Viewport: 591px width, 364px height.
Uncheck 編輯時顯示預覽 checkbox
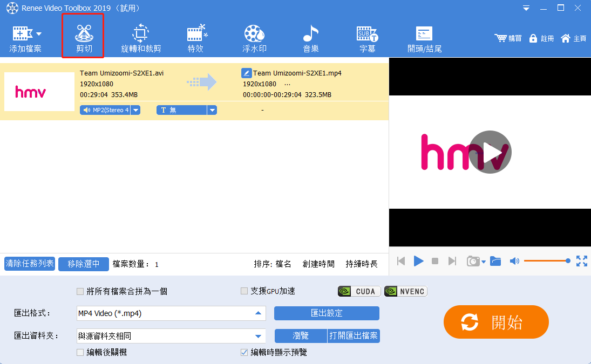pos(244,352)
